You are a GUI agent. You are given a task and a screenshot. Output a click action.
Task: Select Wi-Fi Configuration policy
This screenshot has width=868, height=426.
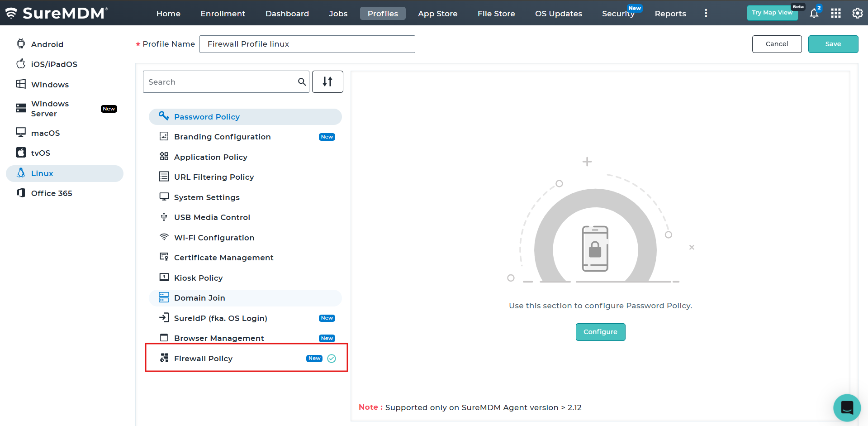coord(245,238)
